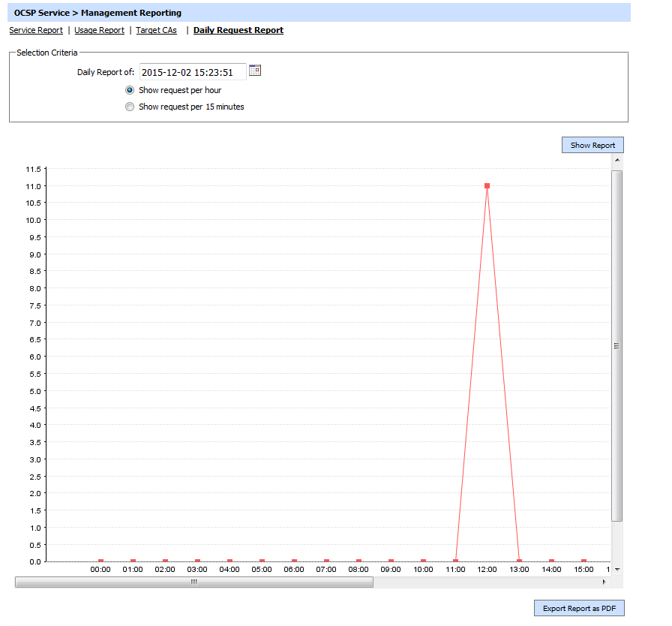Image resolution: width=672 pixels, height=626 pixels.
Task: Click the scroll down arrow of chart
Action: (x=616, y=570)
